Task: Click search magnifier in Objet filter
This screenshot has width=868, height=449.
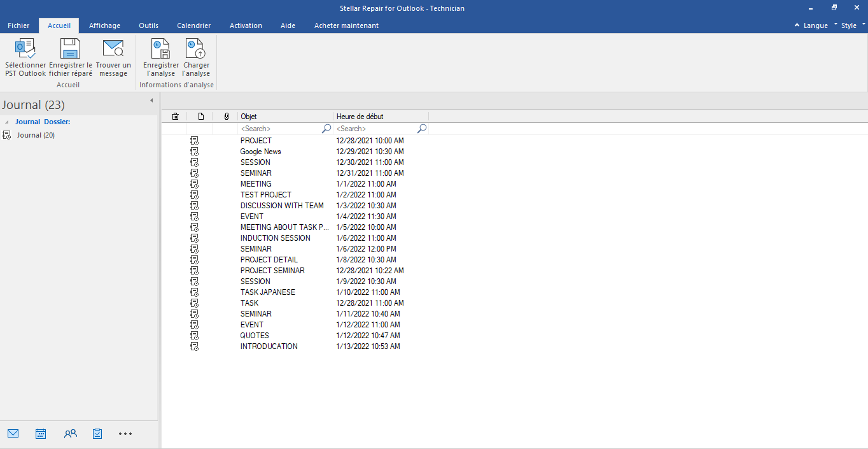Action: point(326,129)
